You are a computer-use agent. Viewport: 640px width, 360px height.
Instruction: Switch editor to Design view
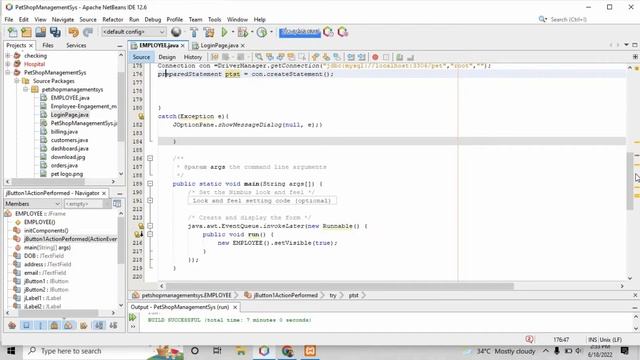167,57
